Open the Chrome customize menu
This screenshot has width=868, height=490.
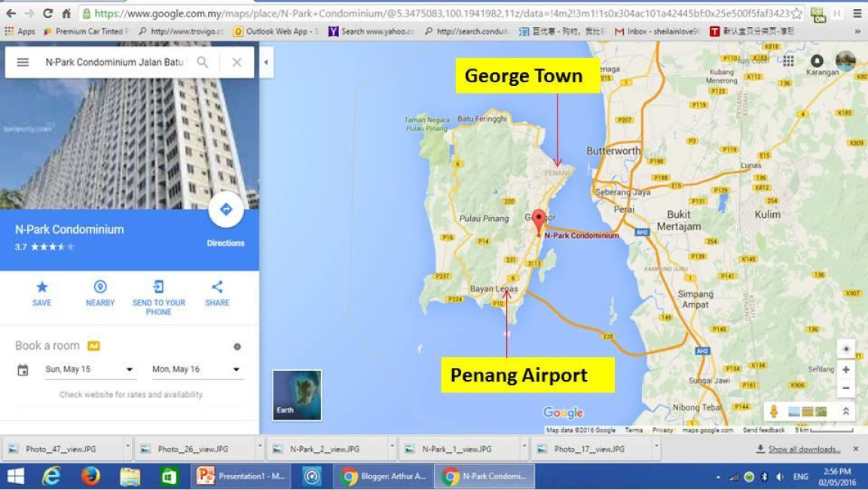[857, 14]
